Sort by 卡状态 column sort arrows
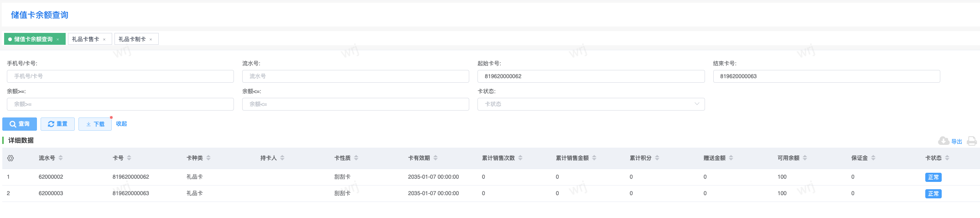The image size is (980, 218). coord(947,158)
